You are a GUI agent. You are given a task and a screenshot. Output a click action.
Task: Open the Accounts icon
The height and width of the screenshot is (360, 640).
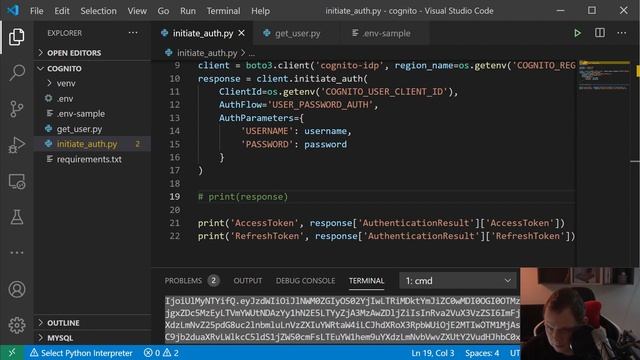[16, 289]
